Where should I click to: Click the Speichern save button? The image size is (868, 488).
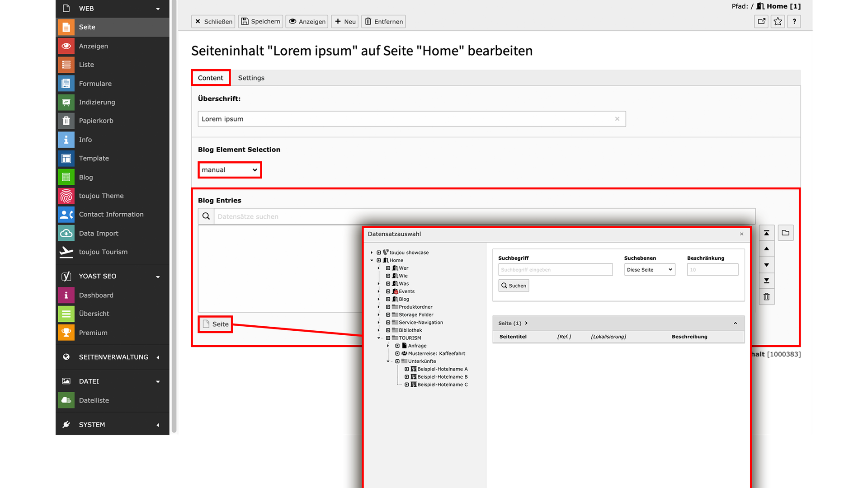coord(260,21)
